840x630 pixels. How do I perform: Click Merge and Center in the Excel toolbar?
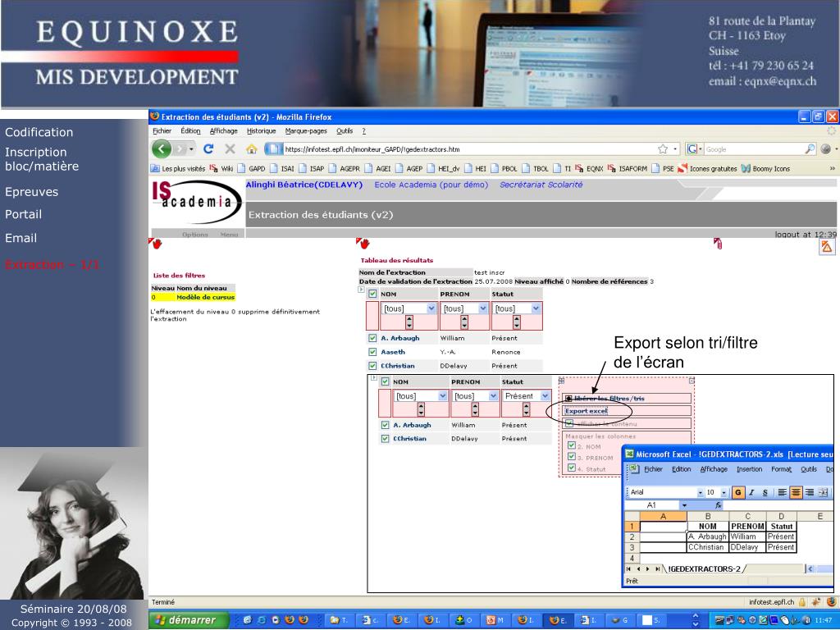[x=823, y=492]
